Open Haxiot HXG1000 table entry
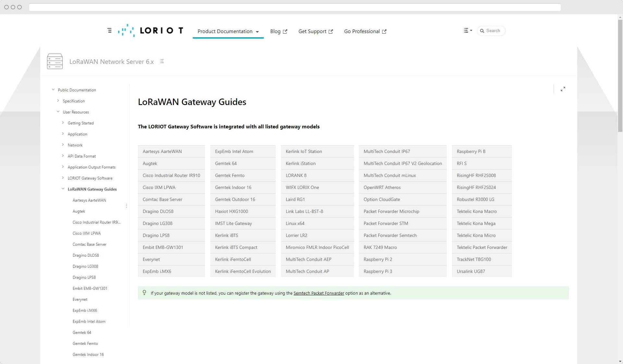The height and width of the screenshot is (364, 623). click(x=243, y=211)
